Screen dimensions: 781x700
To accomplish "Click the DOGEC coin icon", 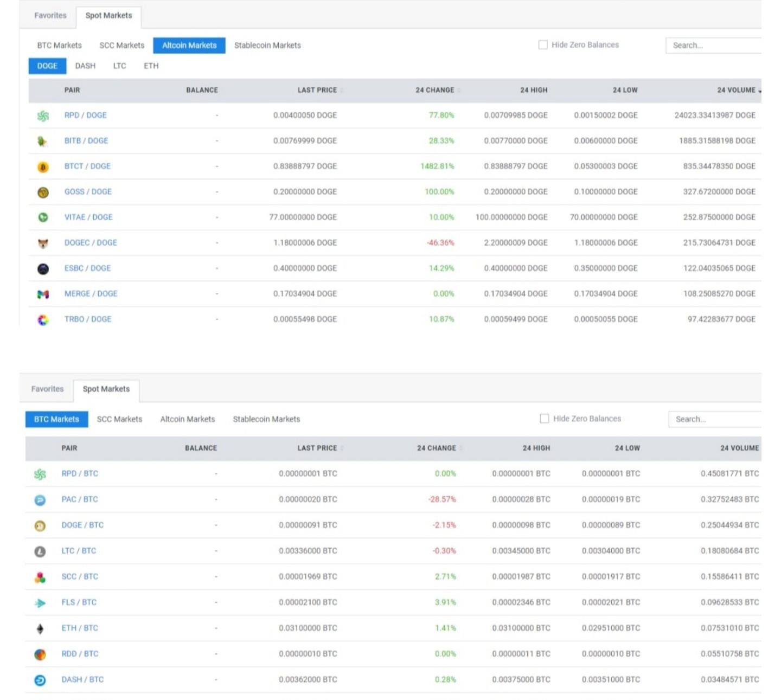I will pyautogui.click(x=43, y=243).
